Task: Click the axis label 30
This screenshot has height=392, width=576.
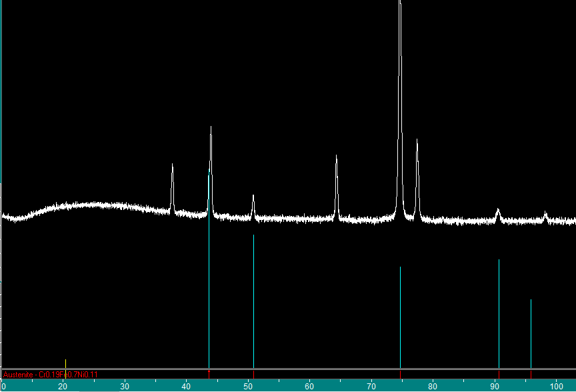Action: click(125, 387)
